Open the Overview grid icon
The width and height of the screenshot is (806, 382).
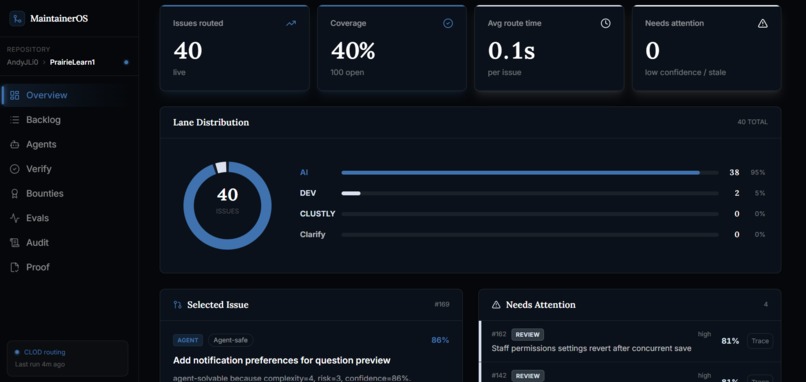pyautogui.click(x=14, y=95)
